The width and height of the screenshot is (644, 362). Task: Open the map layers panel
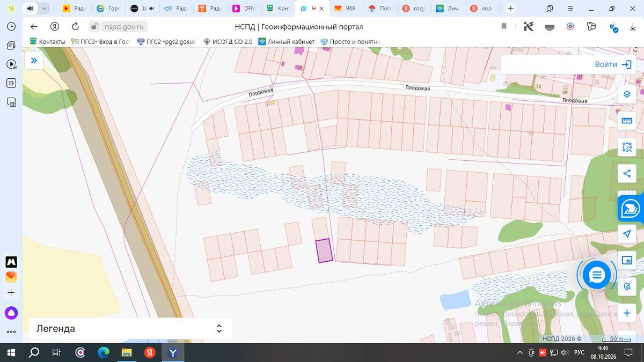click(x=627, y=94)
